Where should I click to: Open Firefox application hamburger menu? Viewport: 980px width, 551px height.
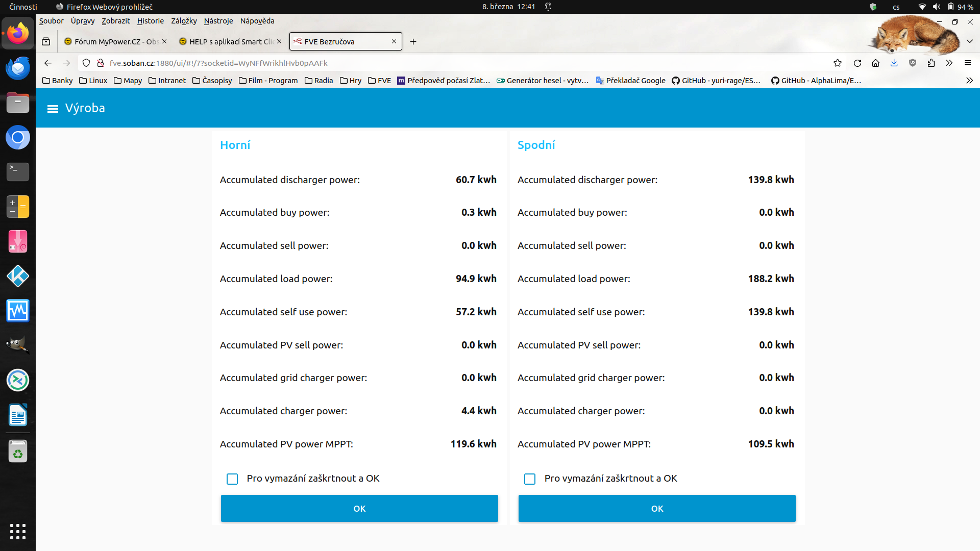967,63
